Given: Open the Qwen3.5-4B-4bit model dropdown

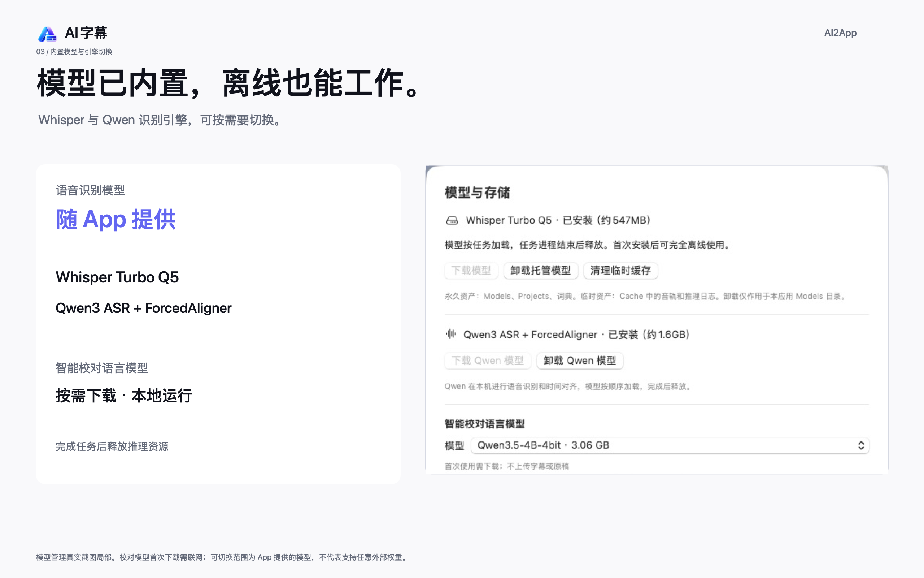Looking at the screenshot, I should (x=670, y=445).
